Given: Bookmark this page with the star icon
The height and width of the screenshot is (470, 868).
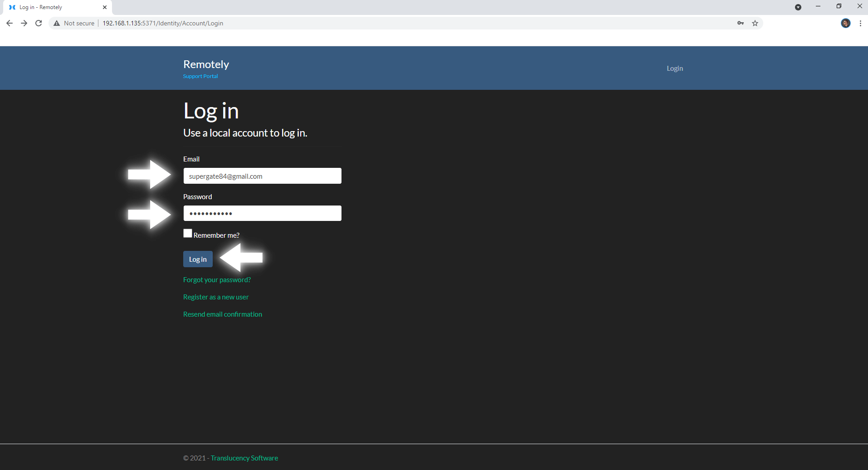Looking at the screenshot, I should pyautogui.click(x=755, y=23).
